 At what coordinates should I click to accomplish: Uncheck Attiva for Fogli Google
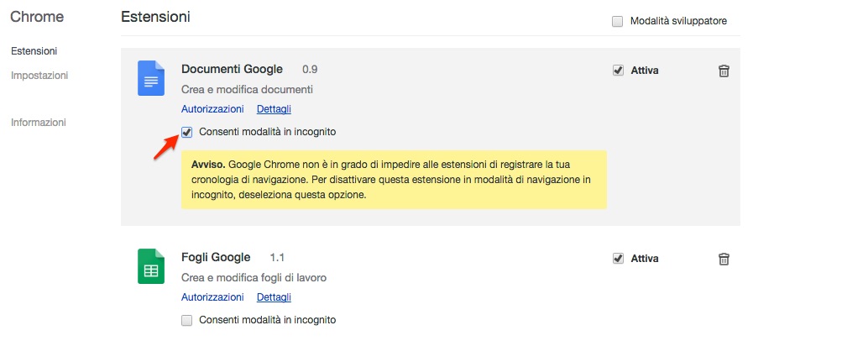(x=618, y=259)
